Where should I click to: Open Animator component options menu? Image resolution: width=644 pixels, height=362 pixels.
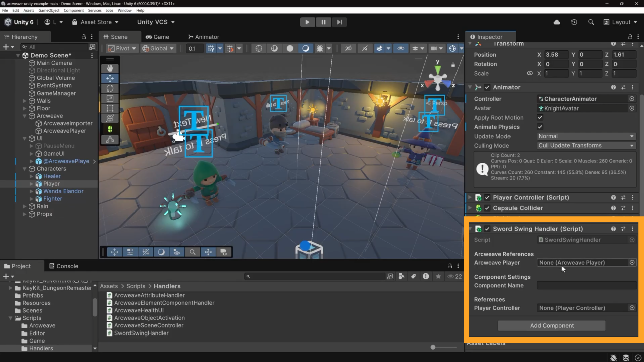tap(633, 87)
